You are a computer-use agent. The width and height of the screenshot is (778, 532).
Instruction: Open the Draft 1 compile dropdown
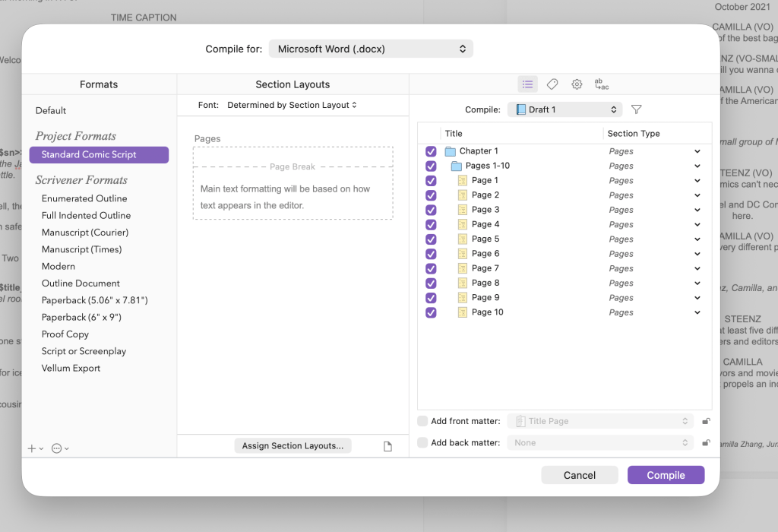(565, 109)
